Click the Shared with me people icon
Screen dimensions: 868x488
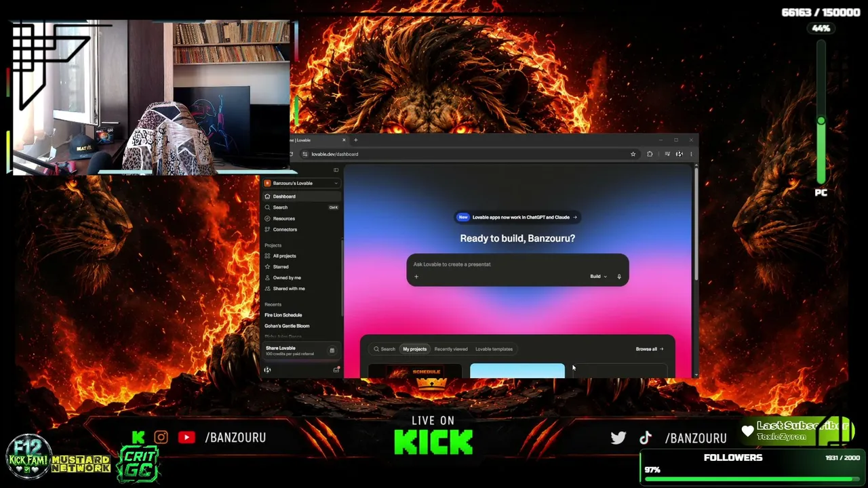point(267,289)
